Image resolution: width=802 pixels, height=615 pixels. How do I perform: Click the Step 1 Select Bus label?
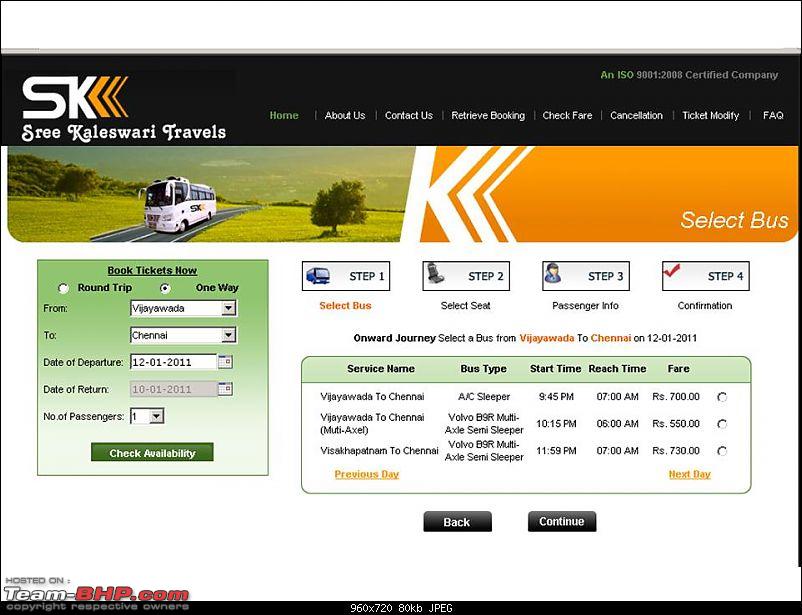tap(345, 306)
